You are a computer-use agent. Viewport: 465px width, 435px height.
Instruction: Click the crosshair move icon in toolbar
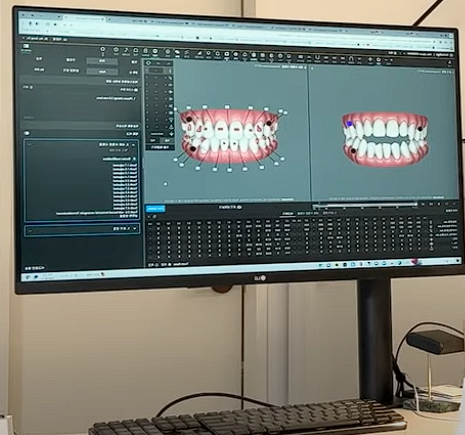(x=370, y=59)
